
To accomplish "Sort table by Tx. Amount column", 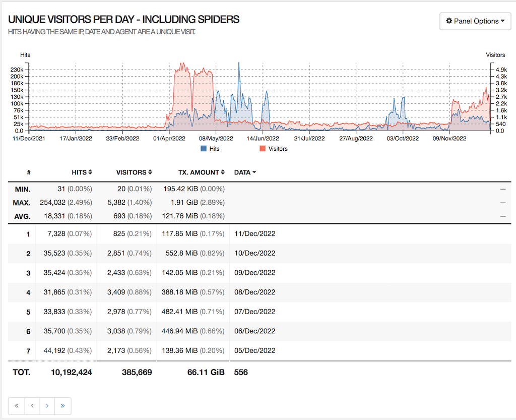I will [202, 172].
